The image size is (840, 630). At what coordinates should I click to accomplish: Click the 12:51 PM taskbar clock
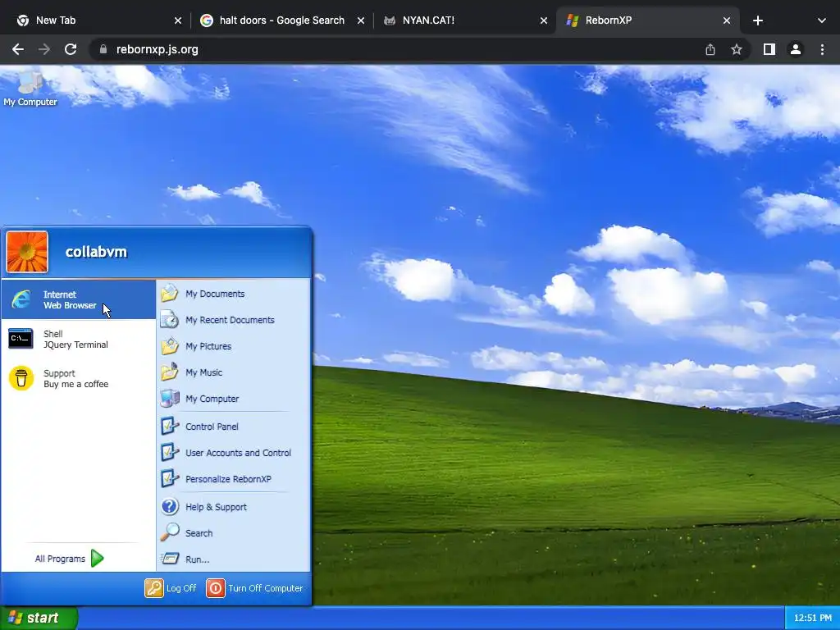tap(813, 618)
